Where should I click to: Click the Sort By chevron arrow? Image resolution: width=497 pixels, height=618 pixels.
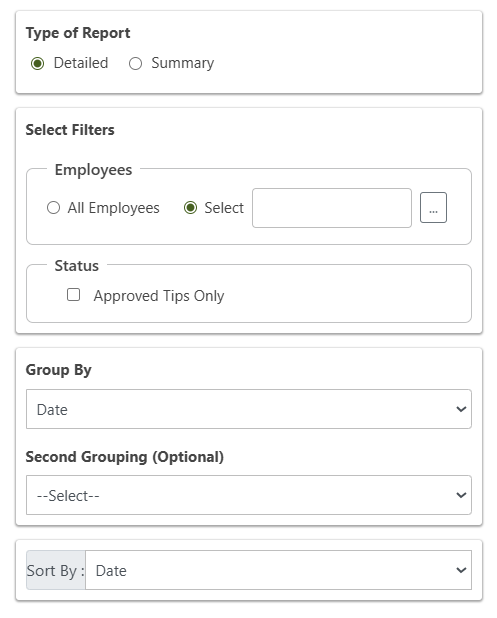coord(461,570)
